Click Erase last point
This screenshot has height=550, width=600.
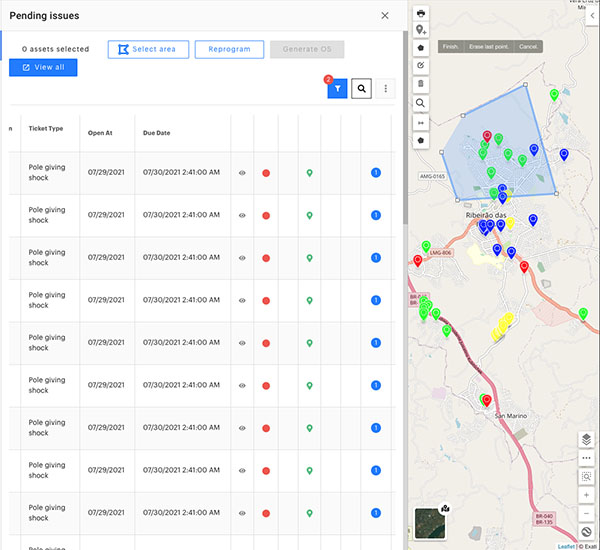(489, 47)
